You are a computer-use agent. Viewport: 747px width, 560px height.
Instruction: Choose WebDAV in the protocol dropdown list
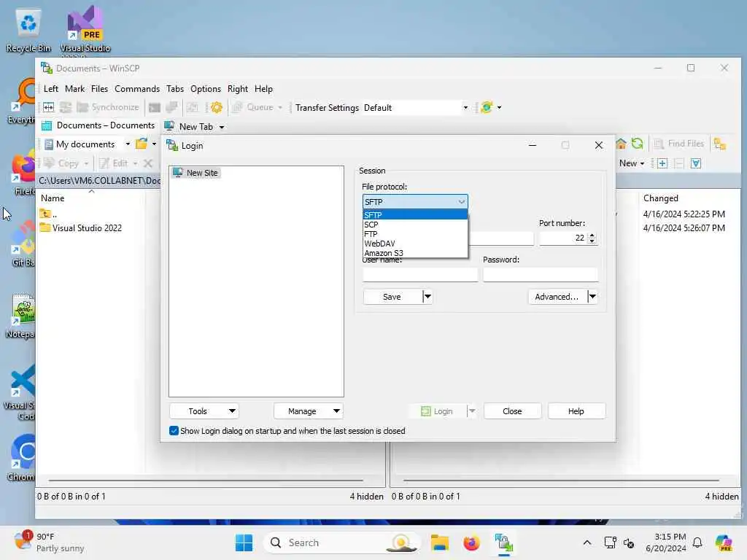415,244
